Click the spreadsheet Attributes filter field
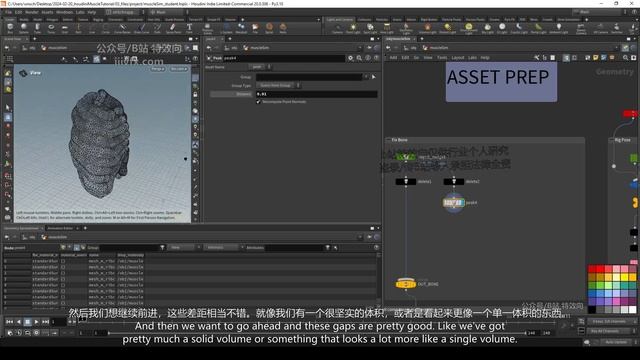The height and width of the screenshot is (360, 640). point(295,247)
